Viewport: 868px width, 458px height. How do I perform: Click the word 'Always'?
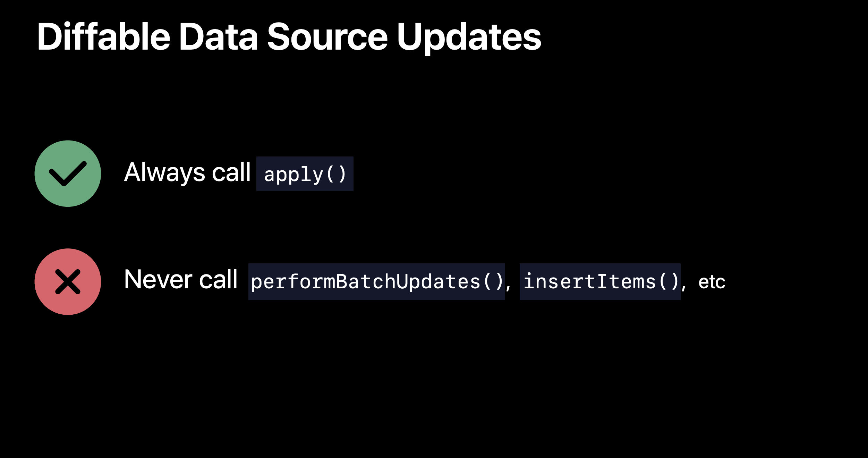click(x=165, y=172)
